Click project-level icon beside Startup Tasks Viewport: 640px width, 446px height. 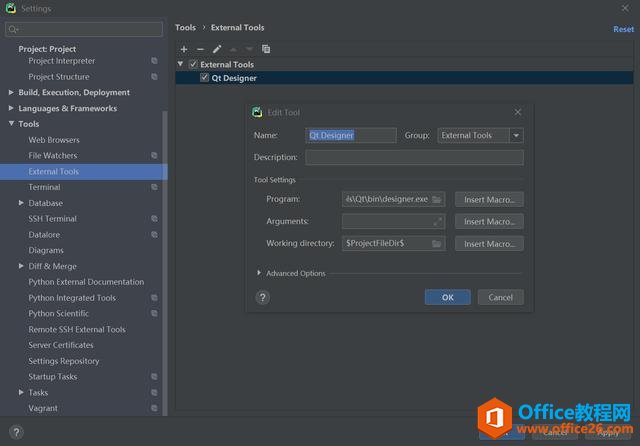(x=154, y=377)
